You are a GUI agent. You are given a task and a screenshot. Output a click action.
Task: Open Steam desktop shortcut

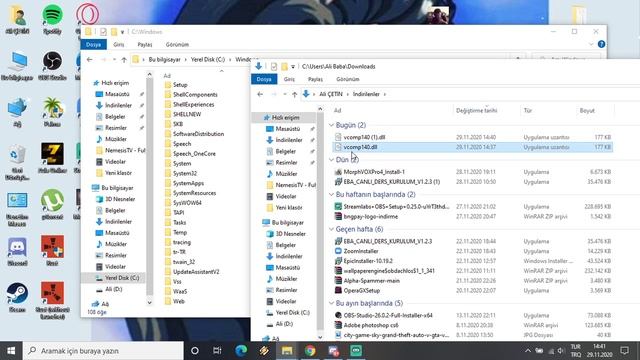(x=17, y=298)
